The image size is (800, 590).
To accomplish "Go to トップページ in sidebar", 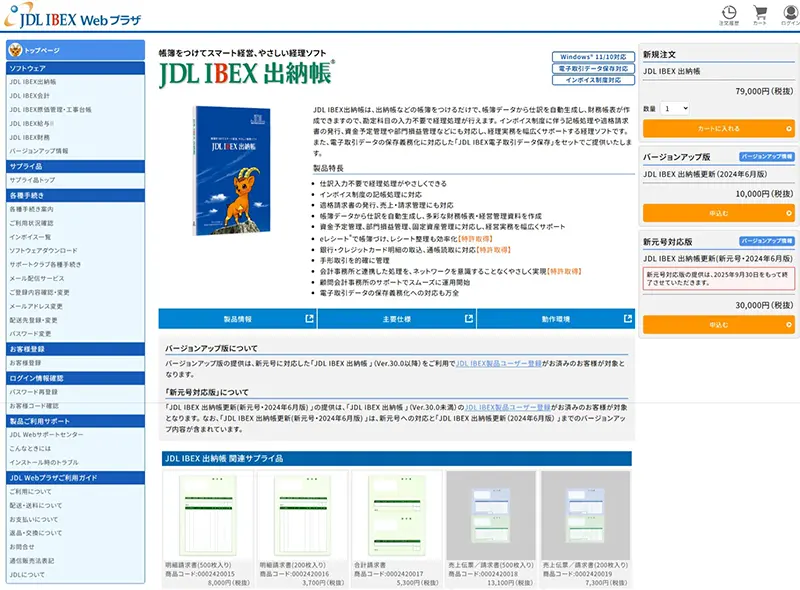I will pos(76,50).
